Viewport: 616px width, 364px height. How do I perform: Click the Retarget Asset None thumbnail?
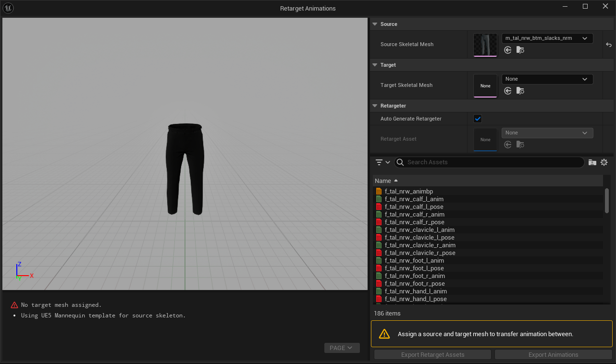[x=485, y=139]
